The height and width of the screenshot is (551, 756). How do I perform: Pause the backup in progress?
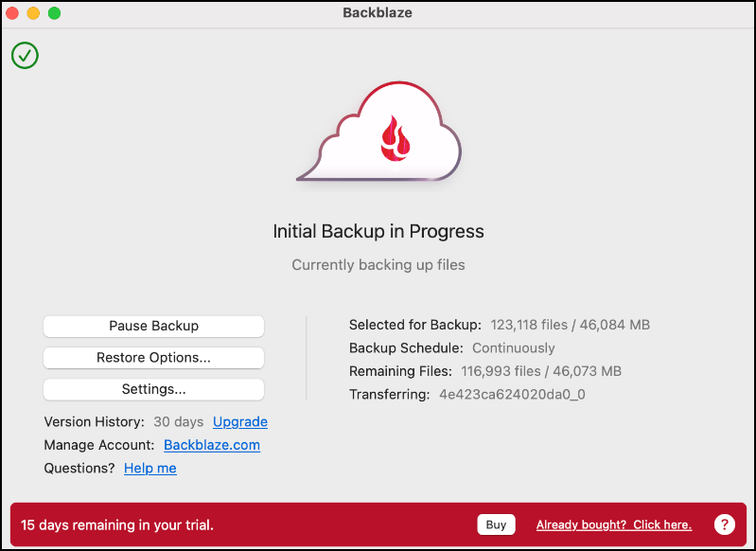tap(153, 326)
